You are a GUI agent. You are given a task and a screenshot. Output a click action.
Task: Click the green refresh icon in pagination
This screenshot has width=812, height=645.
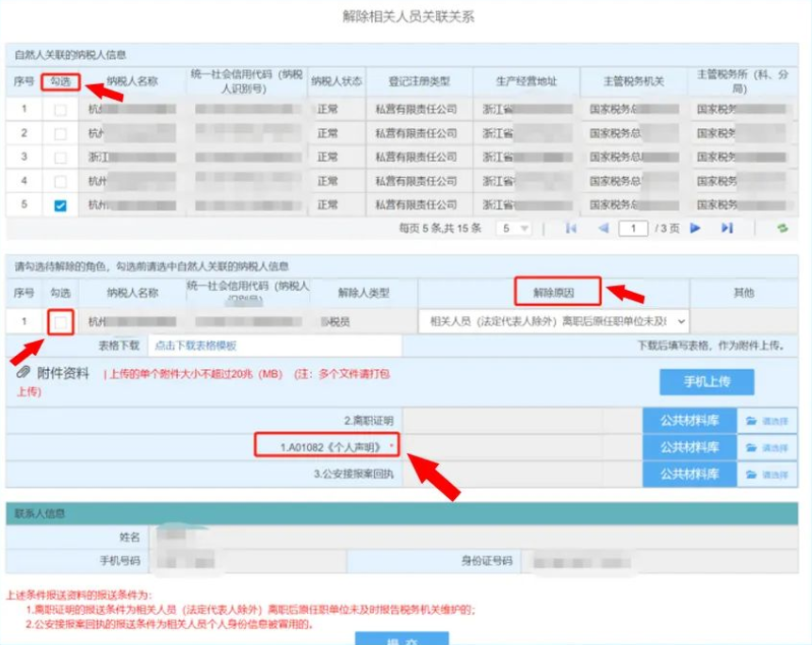pyautogui.click(x=781, y=228)
